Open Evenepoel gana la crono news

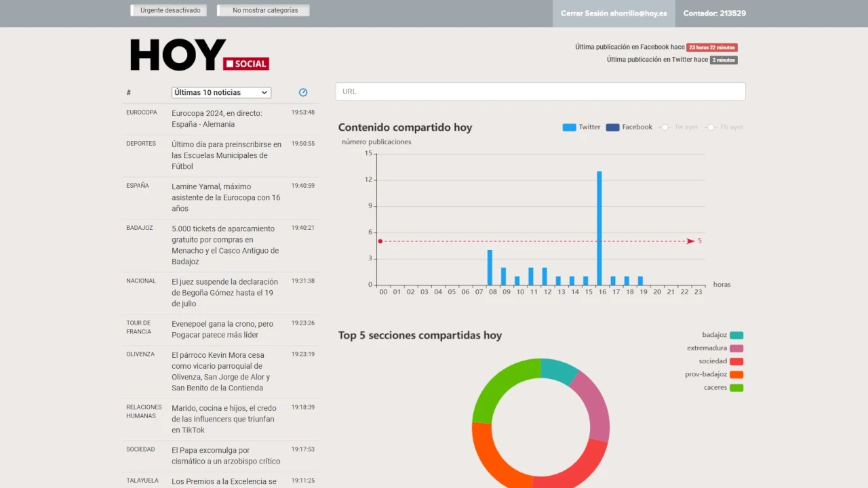(222, 329)
